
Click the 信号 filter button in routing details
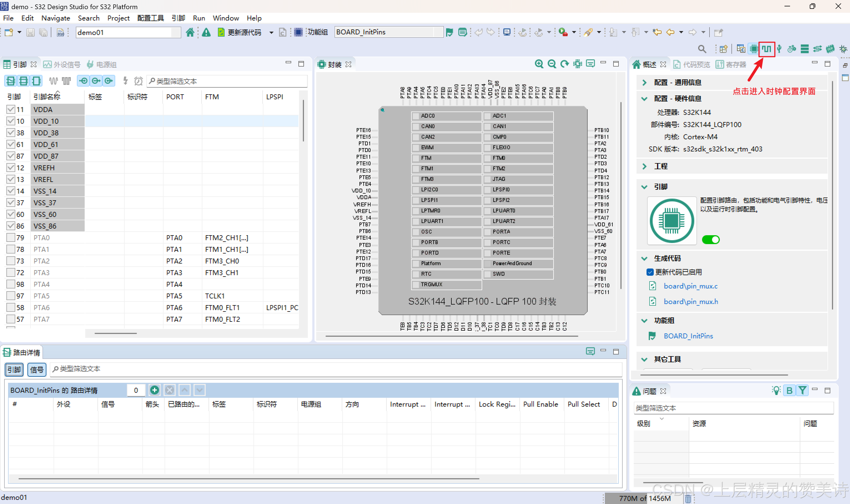(36, 369)
